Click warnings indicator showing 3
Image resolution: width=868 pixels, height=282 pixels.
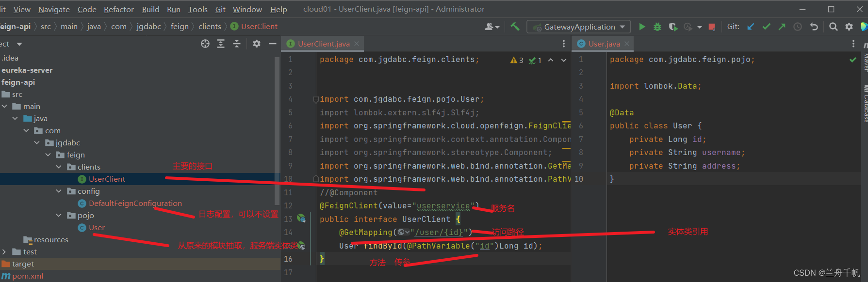[x=517, y=60]
